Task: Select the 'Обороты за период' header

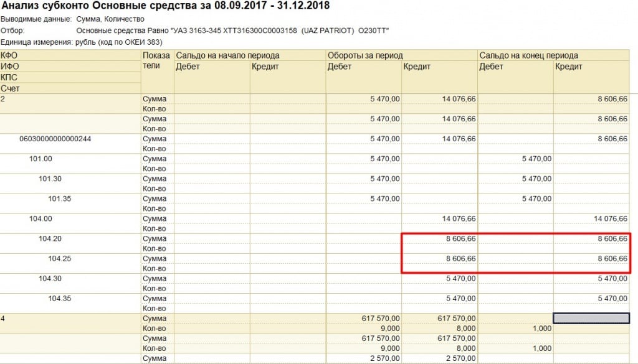Action: point(365,55)
